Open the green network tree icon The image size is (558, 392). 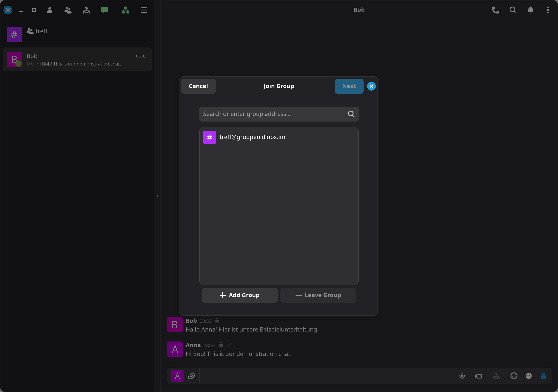click(125, 10)
